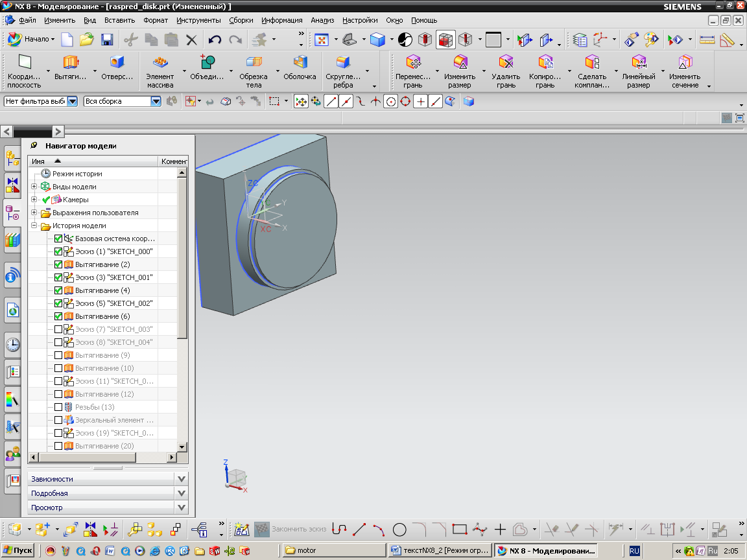Select the Linear Dimension (Линейный размер) tool
This screenshot has height=560, width=747.
638,71
